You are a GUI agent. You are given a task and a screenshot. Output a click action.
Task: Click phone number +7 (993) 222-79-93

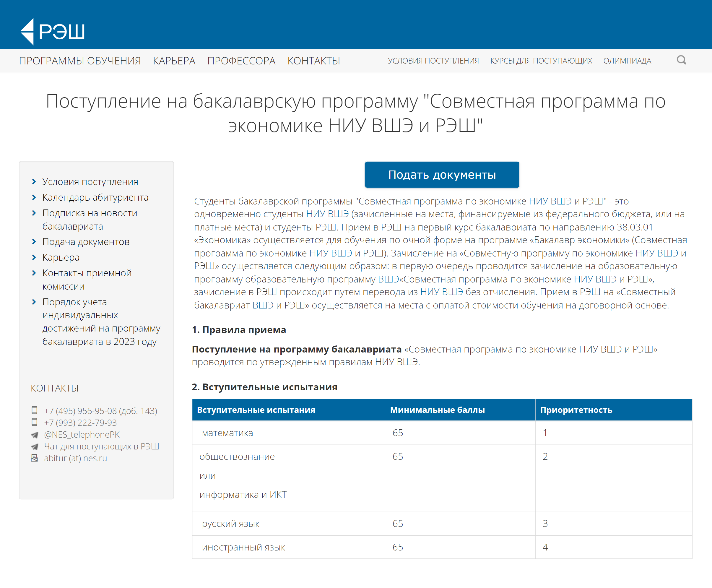pos(80,423)
